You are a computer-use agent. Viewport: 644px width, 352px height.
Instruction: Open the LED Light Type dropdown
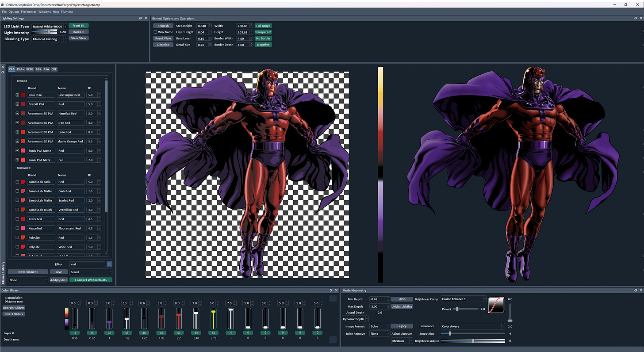[x=49, y=27]
